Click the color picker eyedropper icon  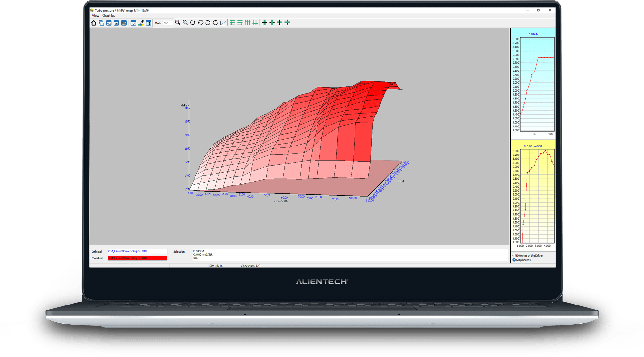141,23
